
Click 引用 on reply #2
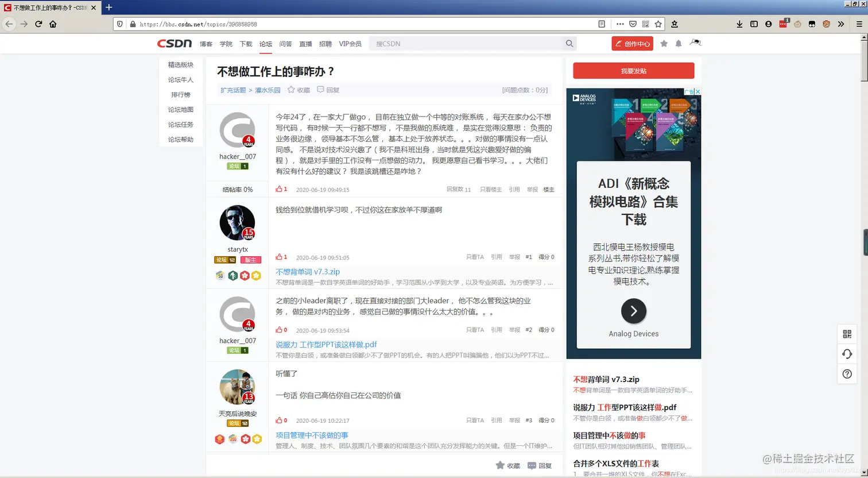click(497, 330)
